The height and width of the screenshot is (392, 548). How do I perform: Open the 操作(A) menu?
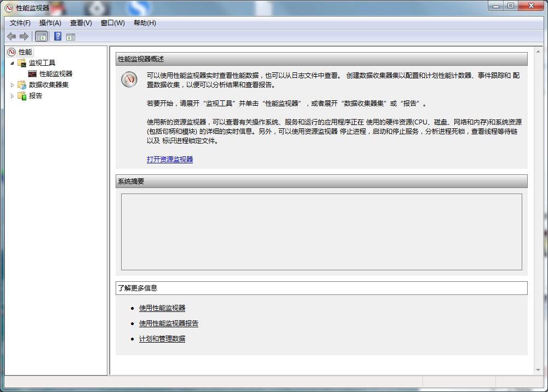click(50, 23)
